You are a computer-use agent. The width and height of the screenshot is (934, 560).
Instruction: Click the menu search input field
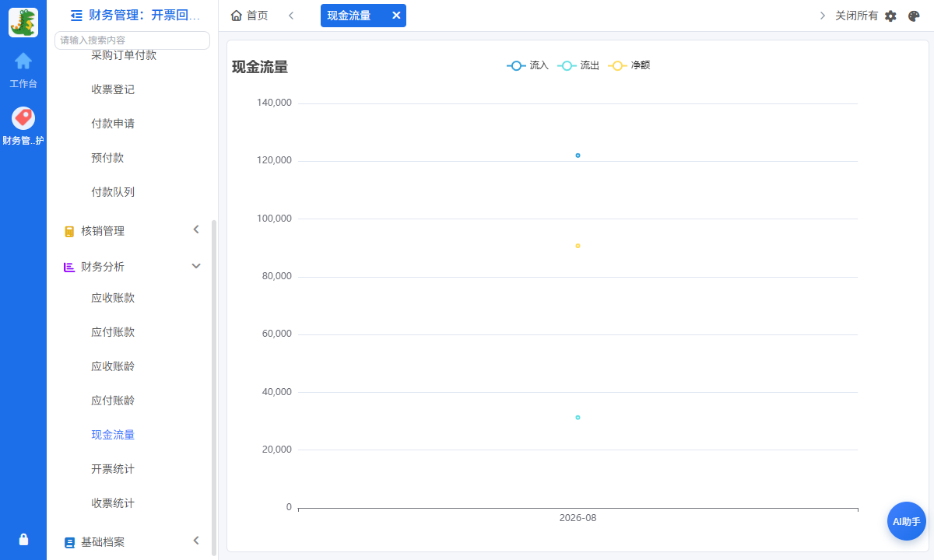[132, 40]
